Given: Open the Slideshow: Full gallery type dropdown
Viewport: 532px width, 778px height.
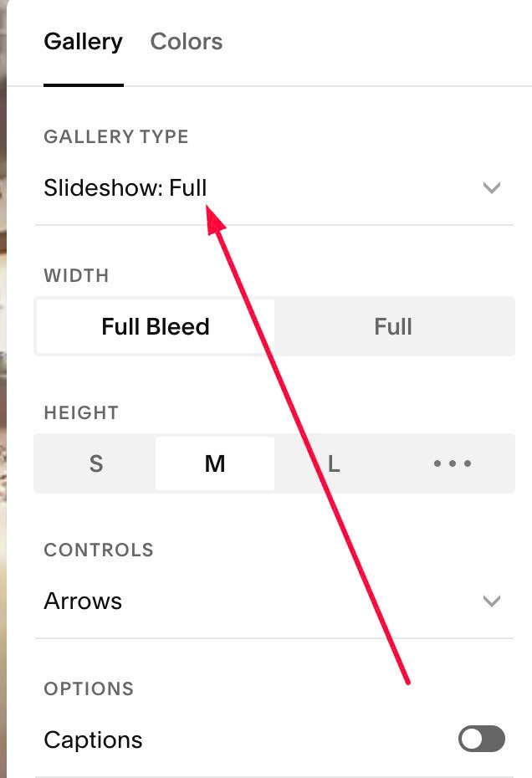Looking at the screenshot, I should pyautogui.click(x=125, y=187).
